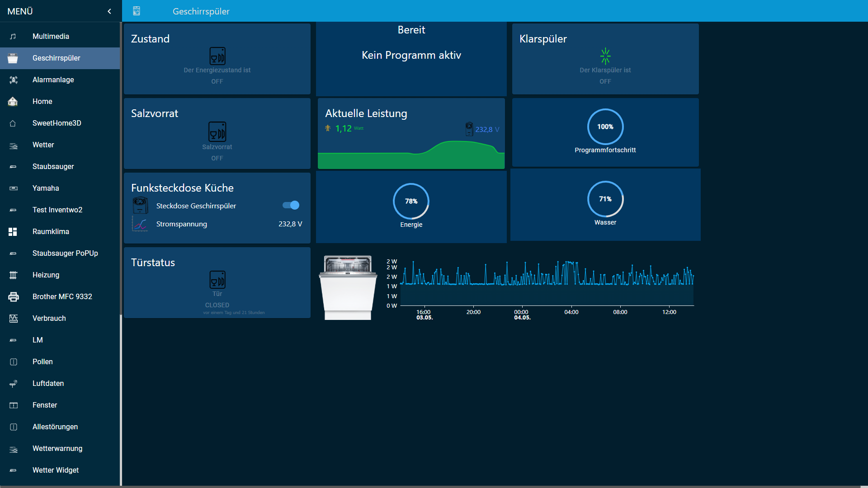This screenshot has height=488, width=868.
Task: Click the printer icon for Brother MFC 9332
Action: [x=14, y=297]
